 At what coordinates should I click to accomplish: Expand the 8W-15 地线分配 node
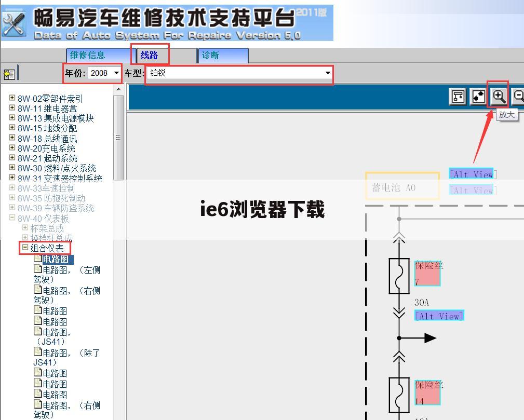(12, 127)
